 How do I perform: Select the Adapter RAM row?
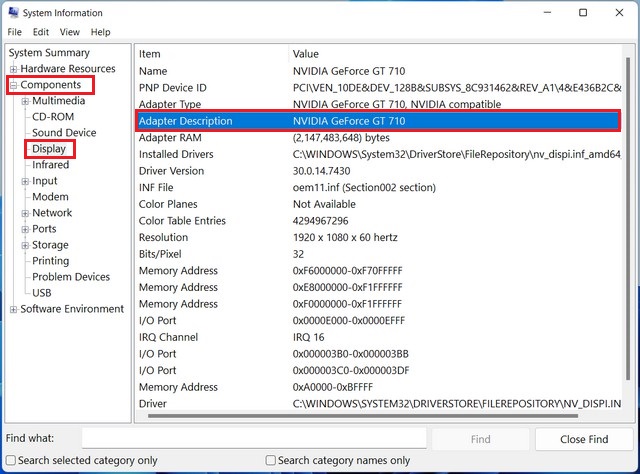point(378,138)
